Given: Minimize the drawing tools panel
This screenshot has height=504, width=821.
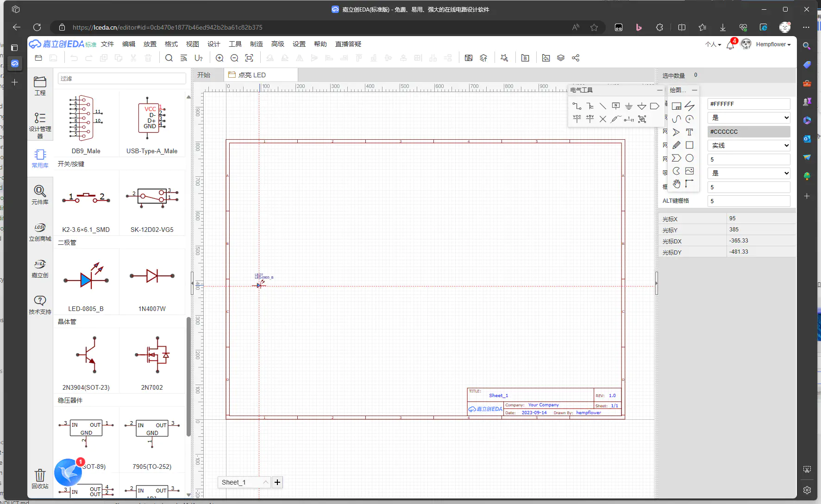Looking at the screenshot, I should coord(695,90).
